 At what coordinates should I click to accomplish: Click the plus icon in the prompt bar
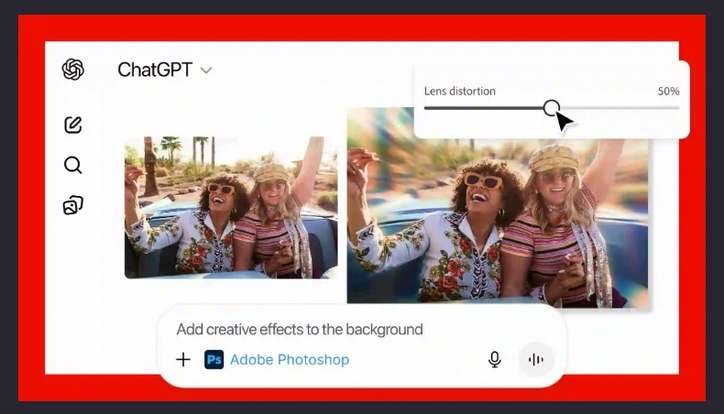click(183, 360)
